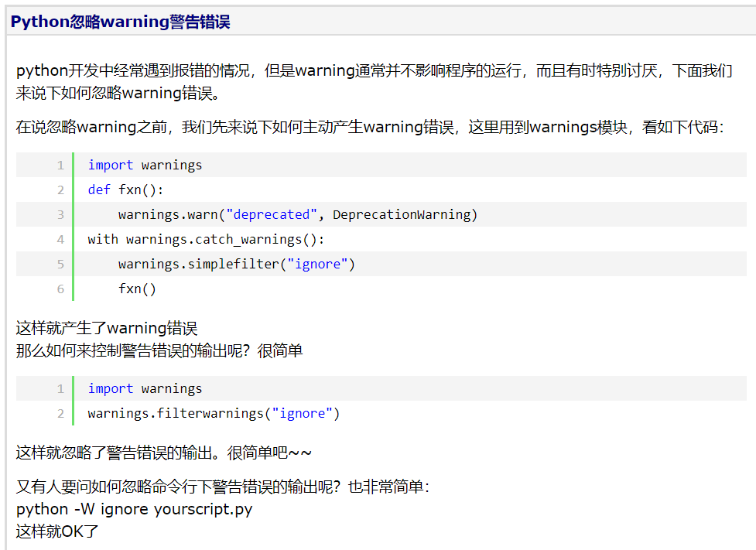Click line number 6 in the first code block

point(60,289)
